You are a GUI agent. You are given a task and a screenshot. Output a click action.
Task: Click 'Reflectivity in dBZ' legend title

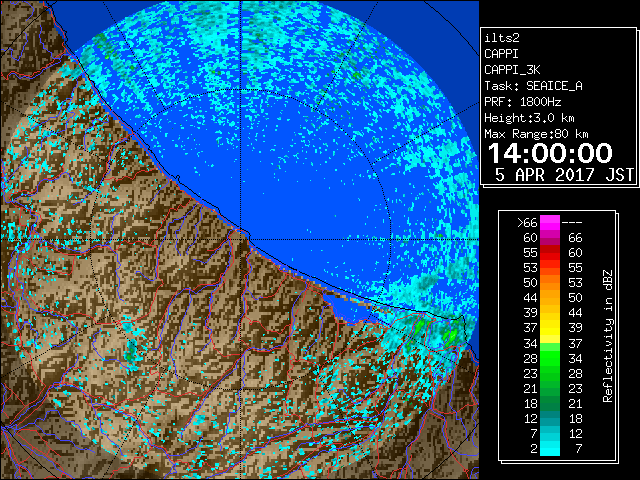(608, 336)
